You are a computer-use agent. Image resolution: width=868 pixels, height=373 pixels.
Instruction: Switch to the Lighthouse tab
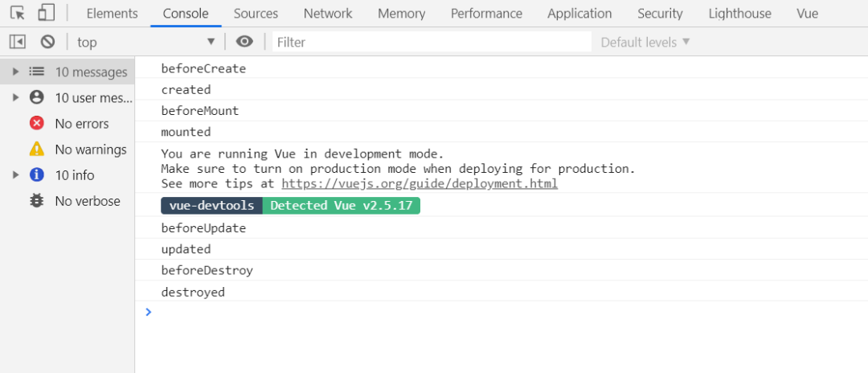coord(740,14)
